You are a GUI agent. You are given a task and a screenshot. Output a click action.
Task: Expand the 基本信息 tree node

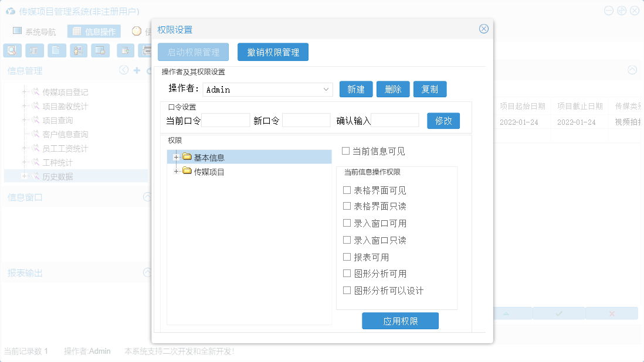tap(175, 157)
